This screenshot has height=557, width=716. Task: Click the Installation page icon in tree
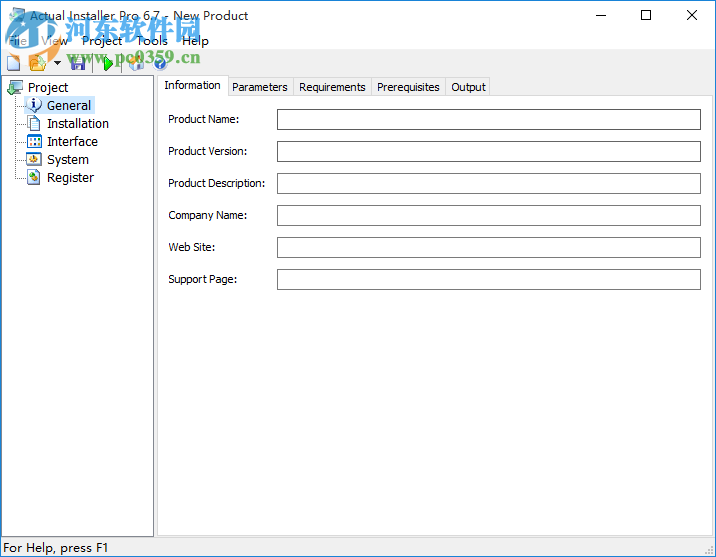[x=34, y=123]
